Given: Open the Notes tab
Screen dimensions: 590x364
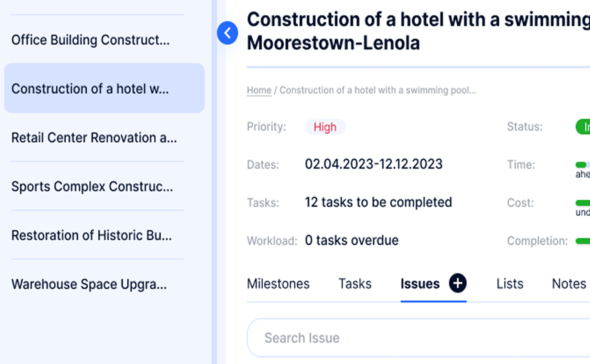Looking at the screenshot, I should pyautogui.click(x=569, y=284).
